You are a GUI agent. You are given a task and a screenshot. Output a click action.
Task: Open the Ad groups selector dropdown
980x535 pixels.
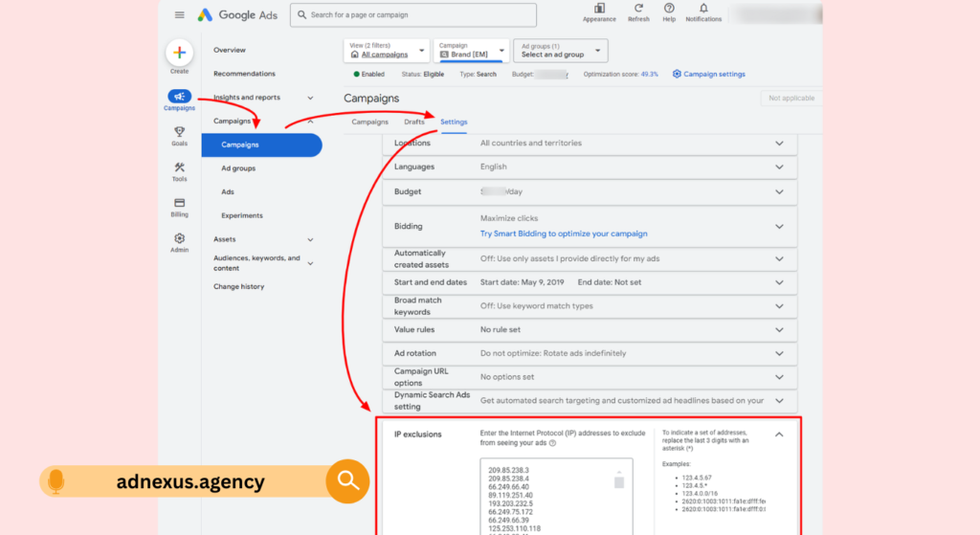(x=561, y=51)
